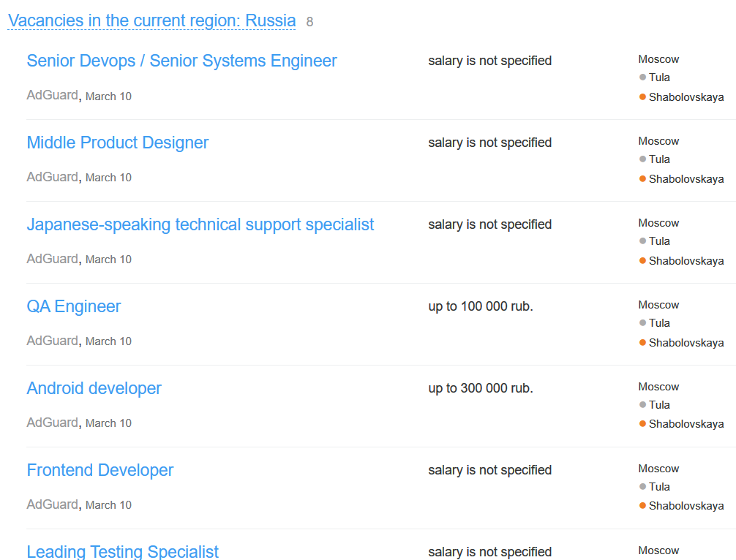Click AdGuard company under Senior Devops vacancy
The height and width of the screenshot is (560, 736).
52,95
